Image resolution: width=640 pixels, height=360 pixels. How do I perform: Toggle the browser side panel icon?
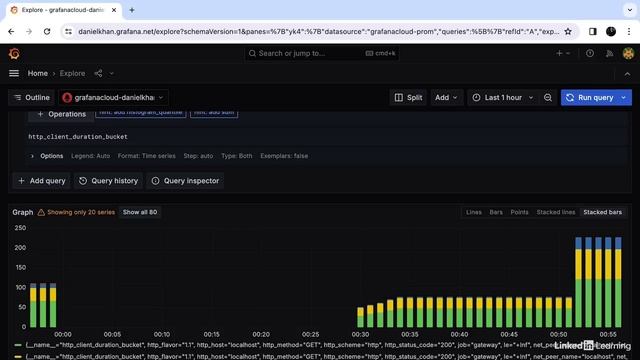pyautogui.click(x=593, y=31)
